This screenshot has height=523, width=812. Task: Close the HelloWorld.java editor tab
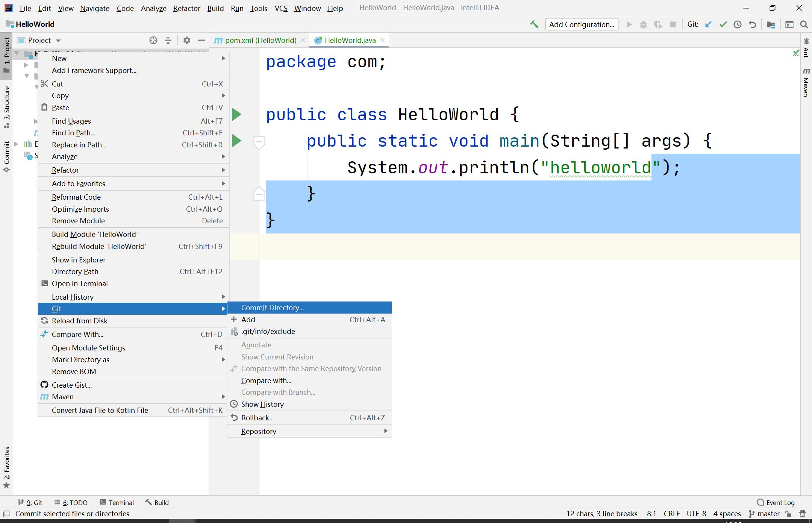pos(382,40)
